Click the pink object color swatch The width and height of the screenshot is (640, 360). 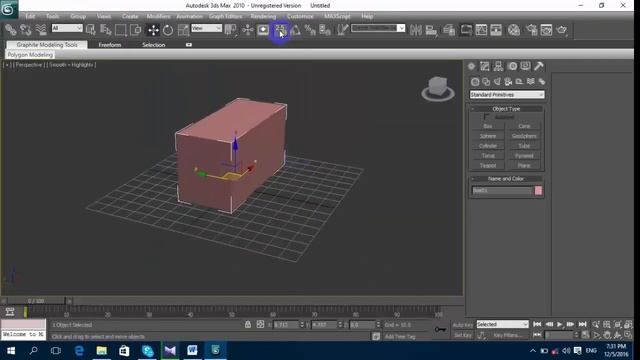coord(538,191)
